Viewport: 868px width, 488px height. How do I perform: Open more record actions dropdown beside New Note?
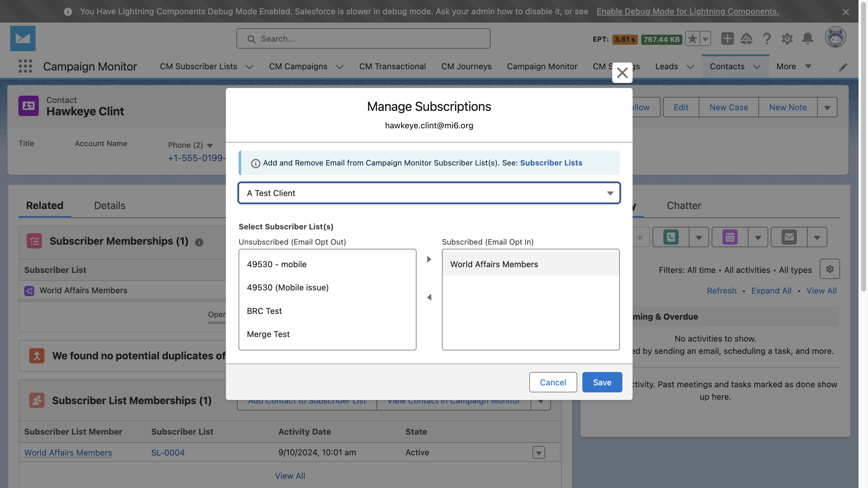[827, 107]
